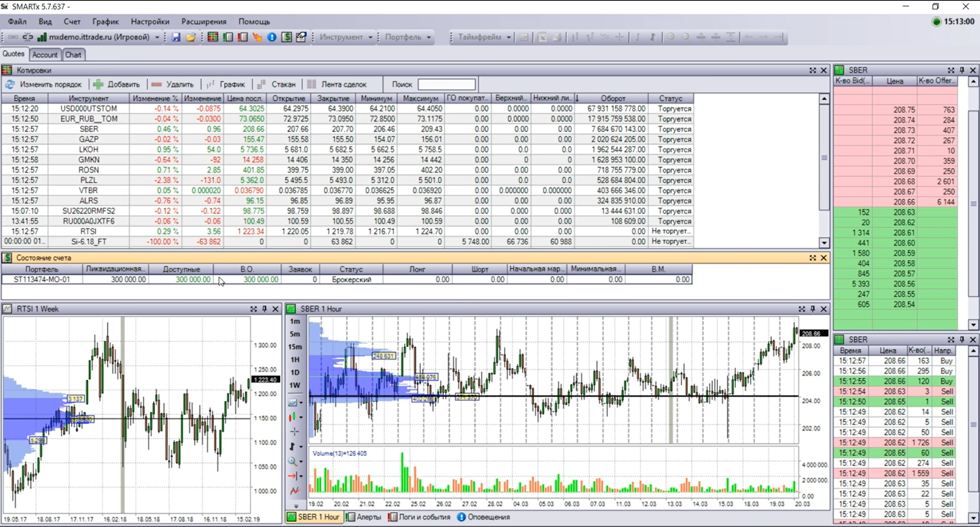The height and width of the screenshot is (527, 980).
Task: Open the quotes table icon in toolbar
Action: (213, 37)
